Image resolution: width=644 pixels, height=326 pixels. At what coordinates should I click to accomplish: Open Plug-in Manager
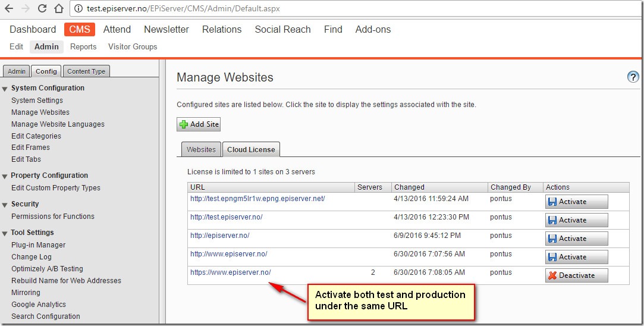tap(38, 245)
